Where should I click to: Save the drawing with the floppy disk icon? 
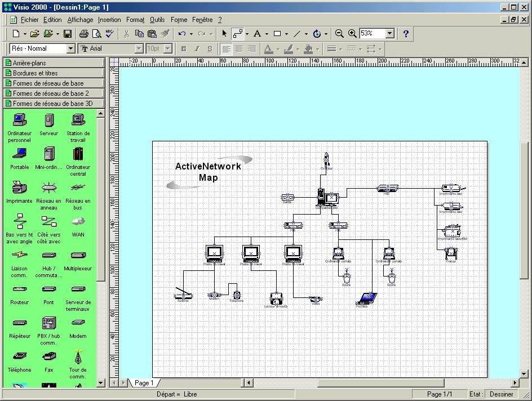click(68, 34)
